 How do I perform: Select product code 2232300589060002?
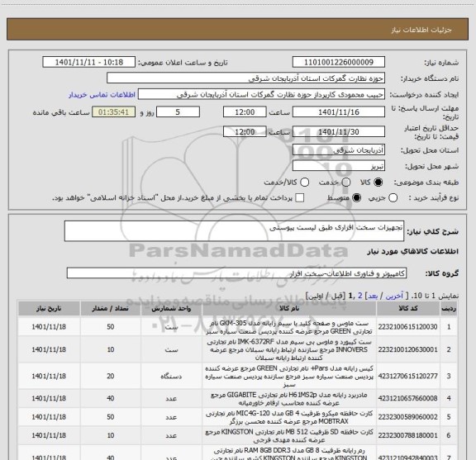tap(407, 417)
